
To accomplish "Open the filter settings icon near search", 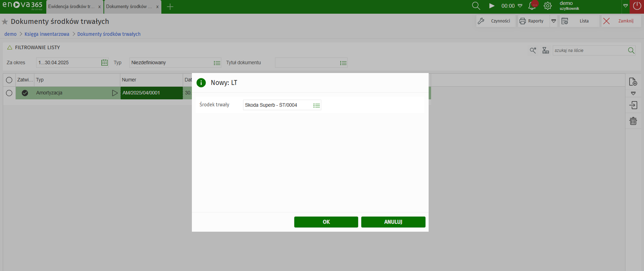I will tap(545, 51).
